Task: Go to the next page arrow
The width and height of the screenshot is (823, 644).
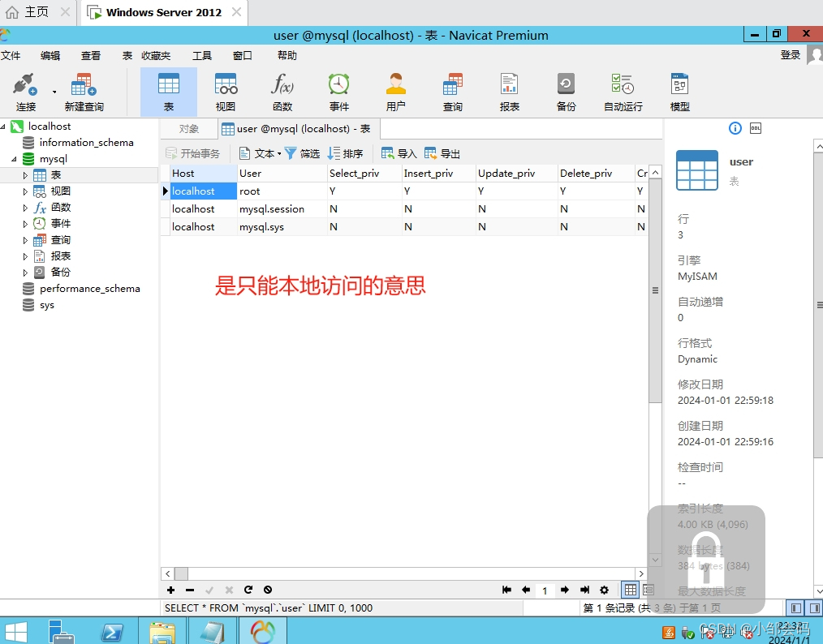Action: click(x=565, y=590)
